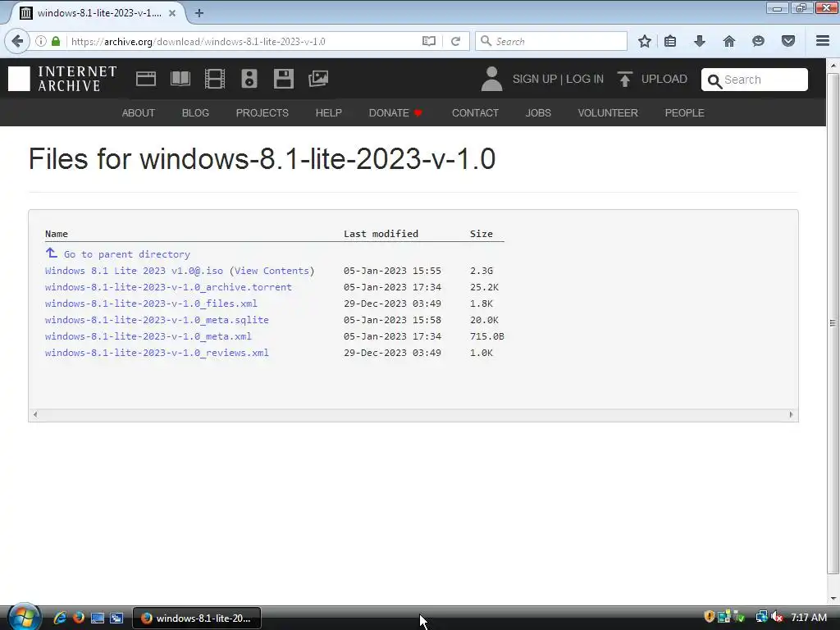Viewport: 840px width, 630px height.
Task: Download Windows 8.1 Lite 2023 v1.0@.iso
Action: (134, 271)
